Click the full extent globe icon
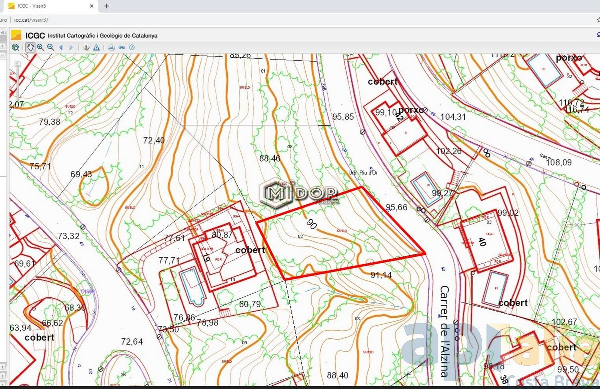The height and width of the screenshot is (389, 600). click(x=16, y=47)
